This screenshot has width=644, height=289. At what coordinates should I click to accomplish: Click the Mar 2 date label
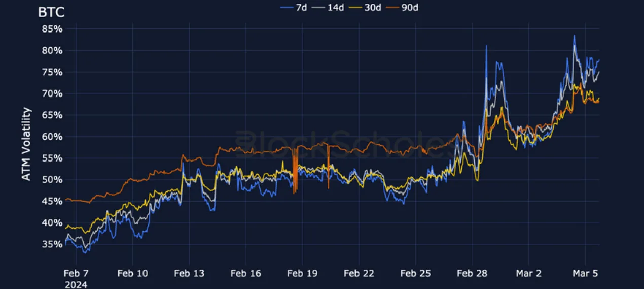click(528, 273)
